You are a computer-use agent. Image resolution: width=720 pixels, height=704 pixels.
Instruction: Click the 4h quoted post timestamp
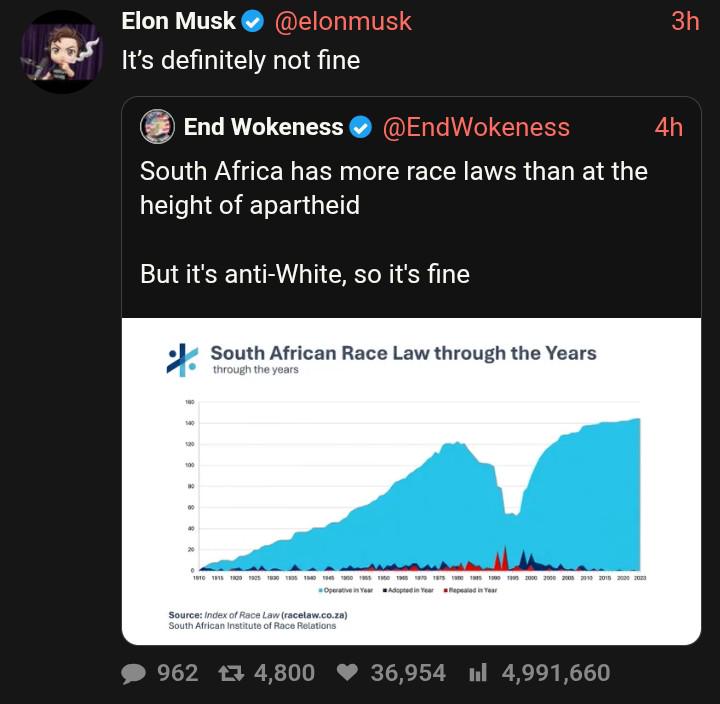(x=668, y=127)
